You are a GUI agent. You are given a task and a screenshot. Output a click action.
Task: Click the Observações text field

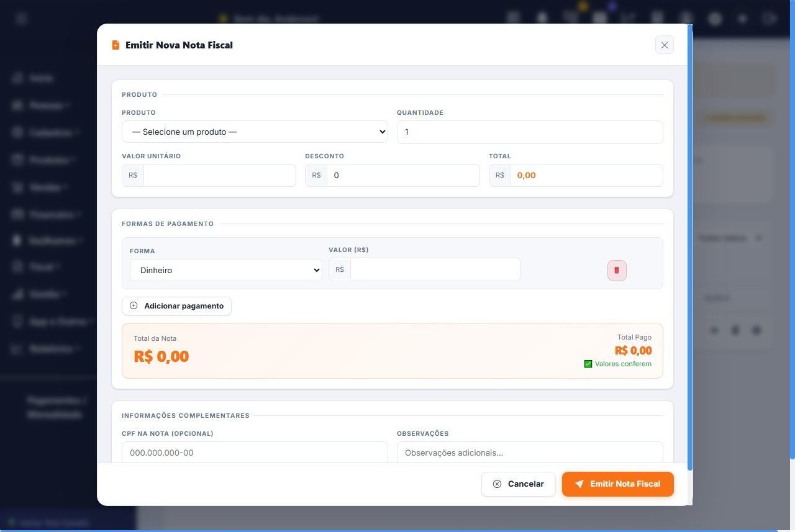pyautogui.click(x=529, y=453)
